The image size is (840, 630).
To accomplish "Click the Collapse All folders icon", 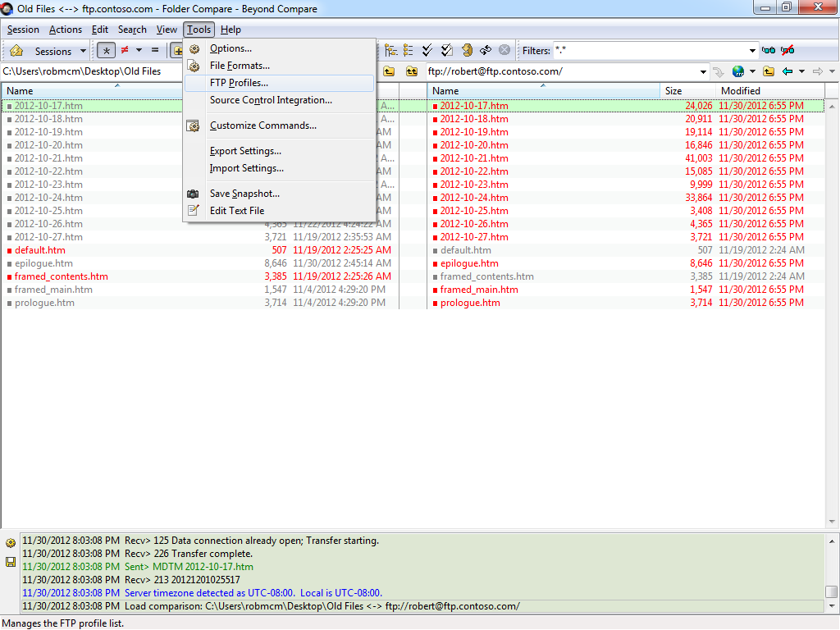I will click(x=409, y=50).
